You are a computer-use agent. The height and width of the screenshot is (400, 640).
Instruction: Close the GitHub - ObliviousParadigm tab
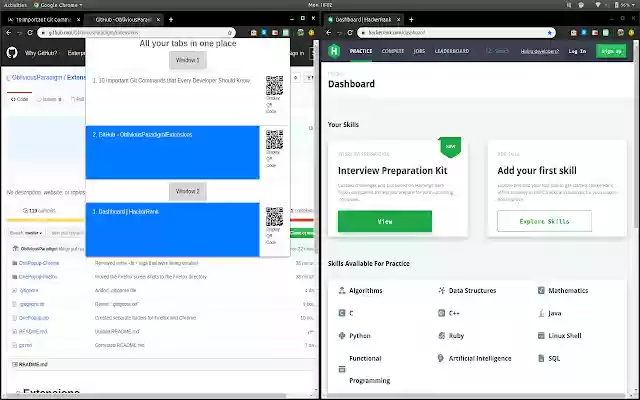(x=158, y=19)
